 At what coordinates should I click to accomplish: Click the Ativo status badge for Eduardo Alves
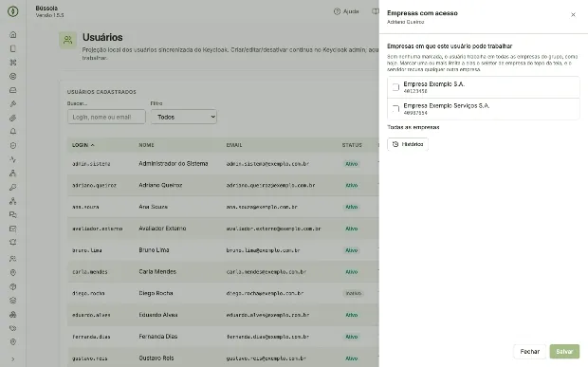coord(351,315)
